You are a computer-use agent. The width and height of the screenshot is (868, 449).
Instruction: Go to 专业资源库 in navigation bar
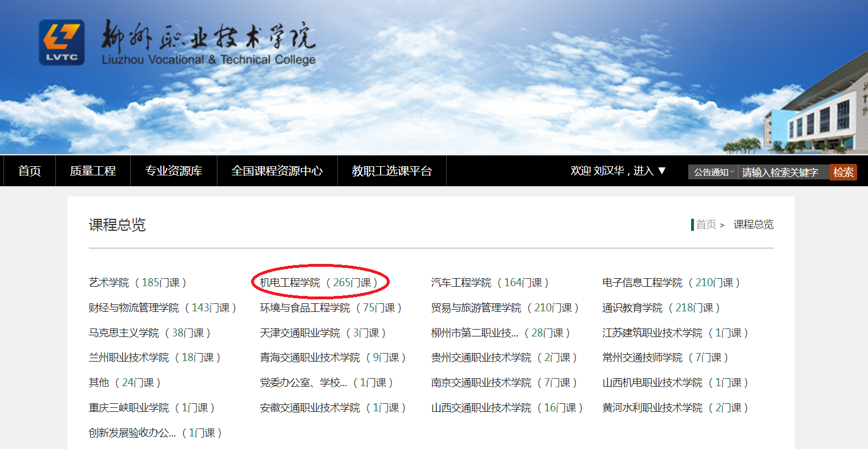(173, 171)
